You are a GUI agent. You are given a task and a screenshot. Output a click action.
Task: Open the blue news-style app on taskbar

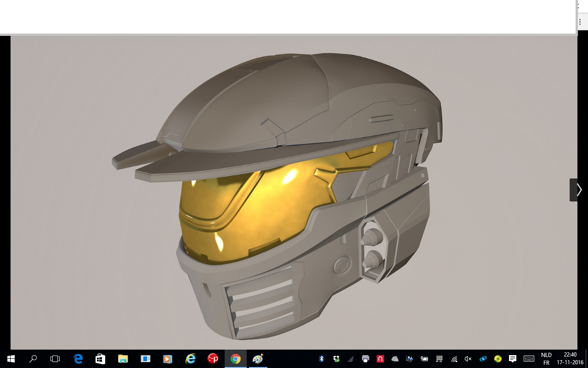145,359
